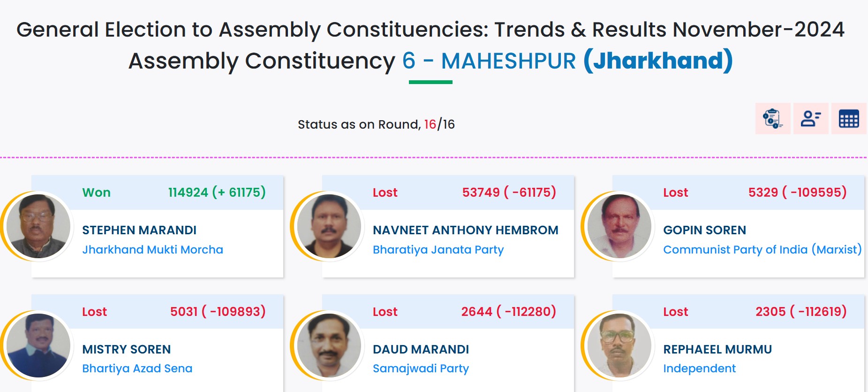The height and width of the screenshot is (392, 868).
Task: Click the Samajwadi Party label
Action: tap(421, 369)
